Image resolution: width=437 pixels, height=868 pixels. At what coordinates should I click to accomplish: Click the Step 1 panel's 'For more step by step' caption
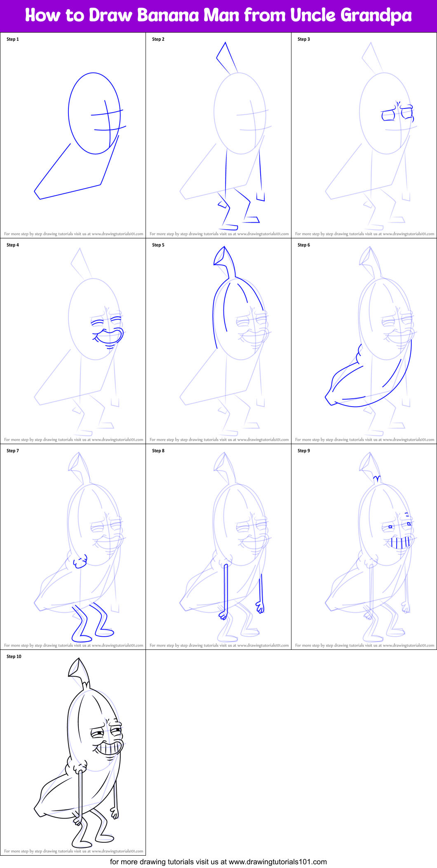coord(74,234)
